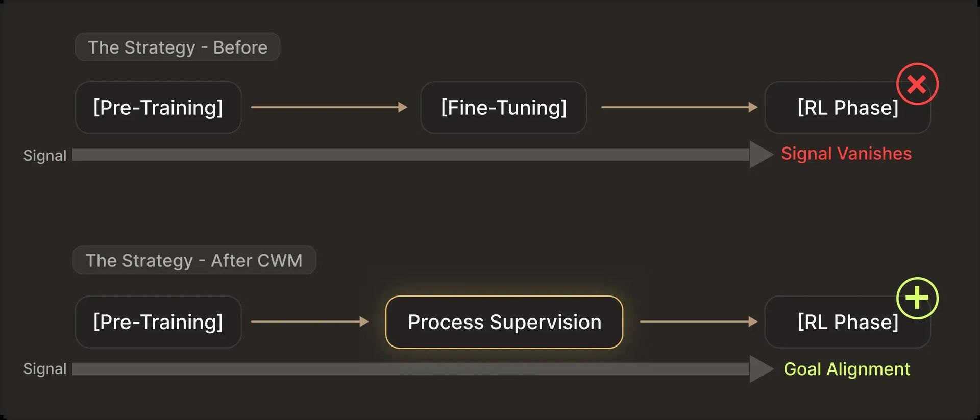Click the gray signal bar under Process Supervision

[x=504, y=369]
